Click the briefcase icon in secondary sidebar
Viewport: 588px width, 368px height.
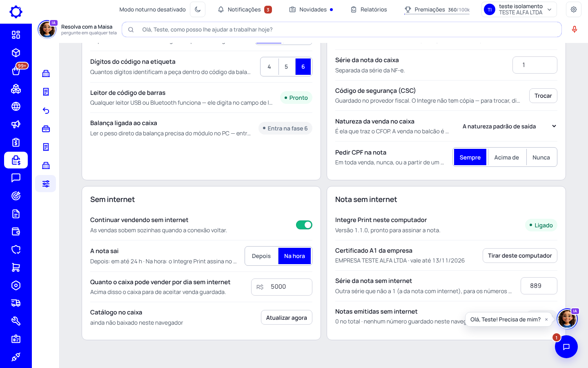[46, 129]
